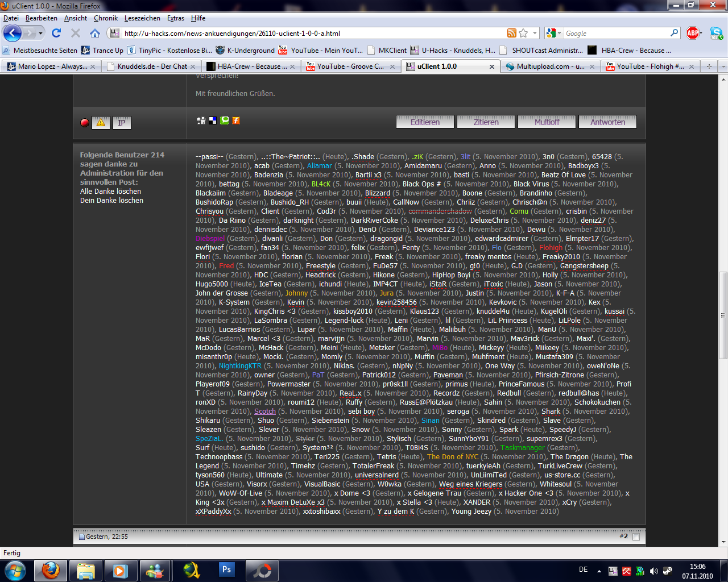Reload the page with the refresh icon

[x=56, y=33]
